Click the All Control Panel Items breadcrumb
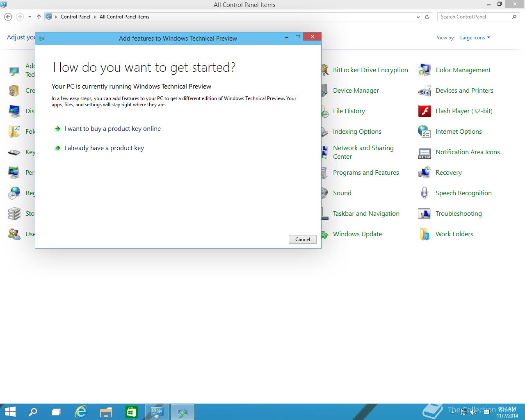Image resolution: width=525 pixels, height=420 pixels. [x=124, y=17]
